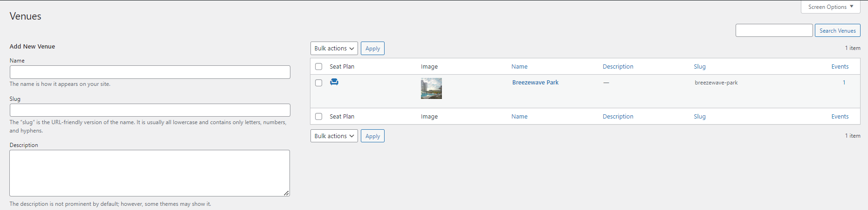Open the Breezewave Park venue link
Screen dimensions: 868x210
[535, 83]
